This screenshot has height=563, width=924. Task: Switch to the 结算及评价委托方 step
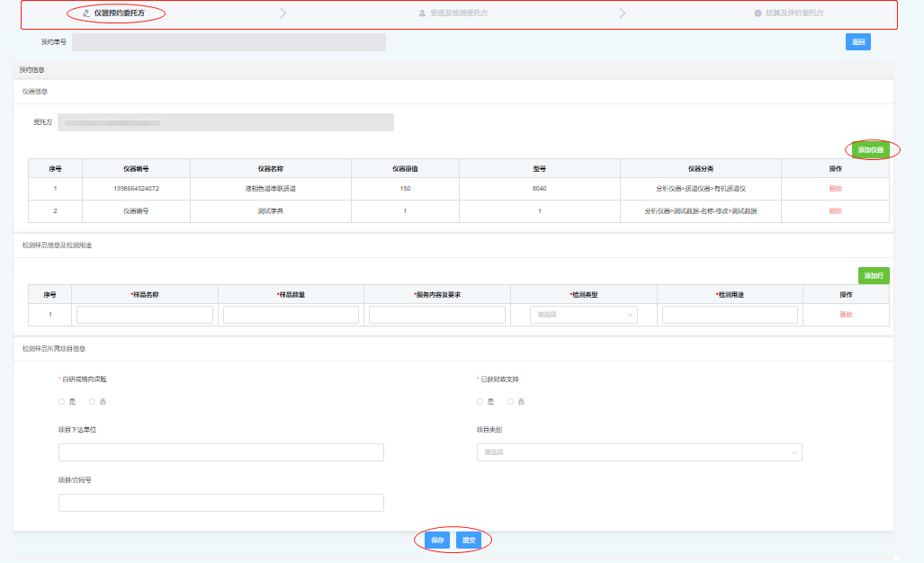[x=794, y=13]
